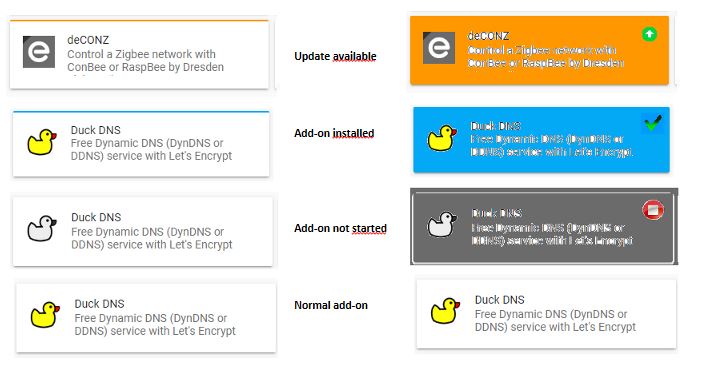Image resolution: width=713 pixels, height=375 pixels.
Task: Click the green checkmark badge on blue card
Action: 653,123
